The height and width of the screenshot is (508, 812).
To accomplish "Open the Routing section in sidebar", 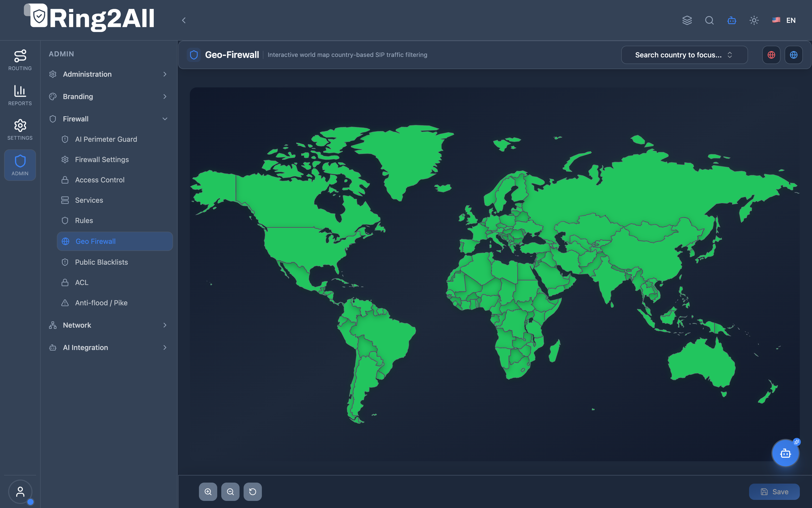I will coord(20,60).
